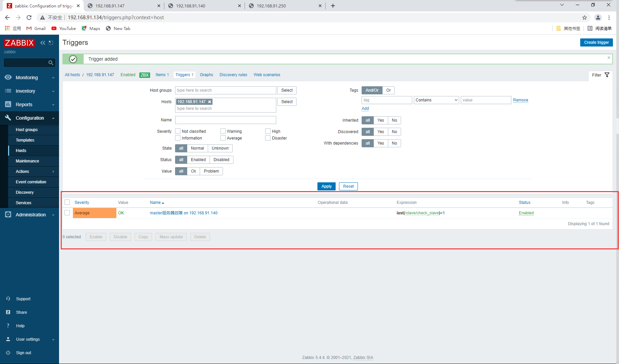Bookmark this page with star icon
619x364 pixels.
(x=585, y=18)
